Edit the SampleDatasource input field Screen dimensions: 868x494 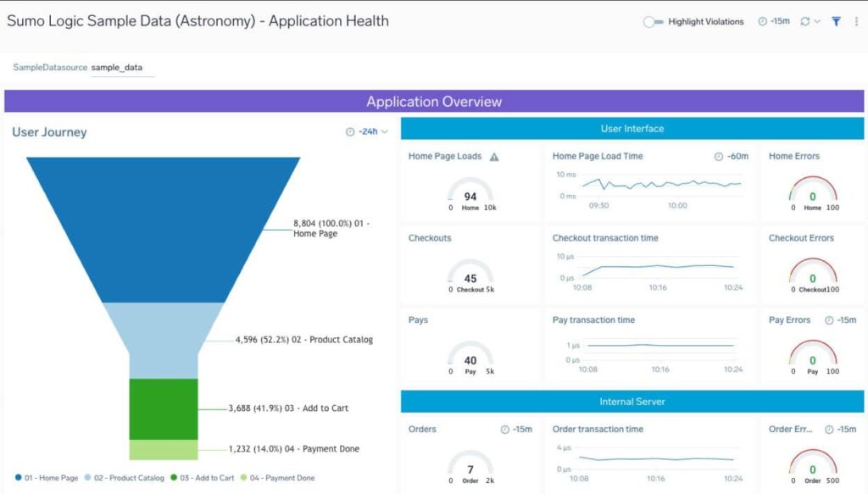122,68
